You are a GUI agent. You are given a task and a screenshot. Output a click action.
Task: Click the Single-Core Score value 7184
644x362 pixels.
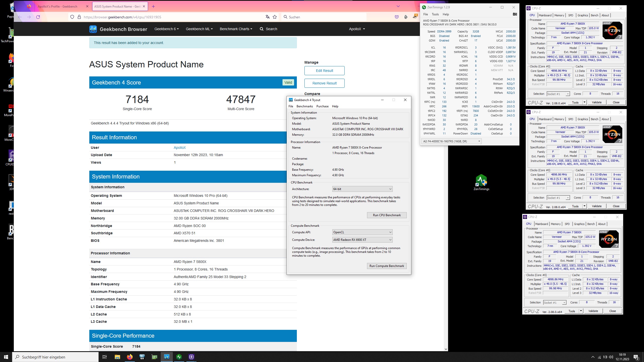pyautogui.click(x=137, y=99)
